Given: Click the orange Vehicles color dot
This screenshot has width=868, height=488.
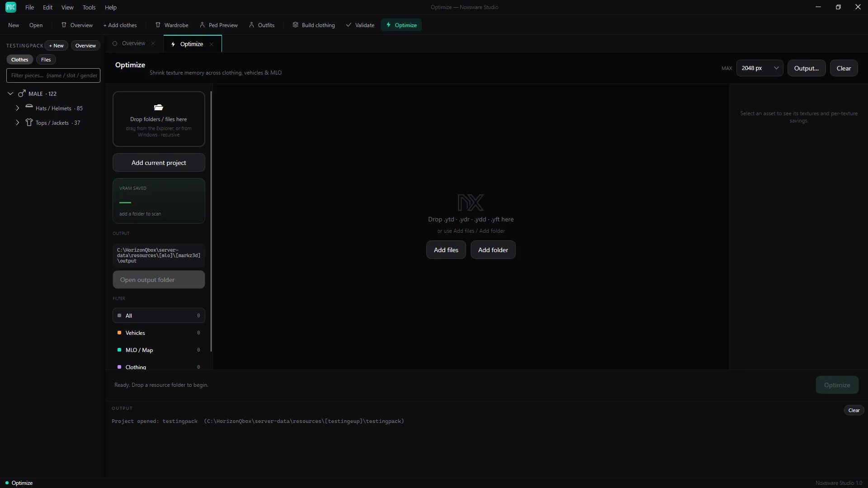Looking at the screenshot, I should tap(119, 333).
